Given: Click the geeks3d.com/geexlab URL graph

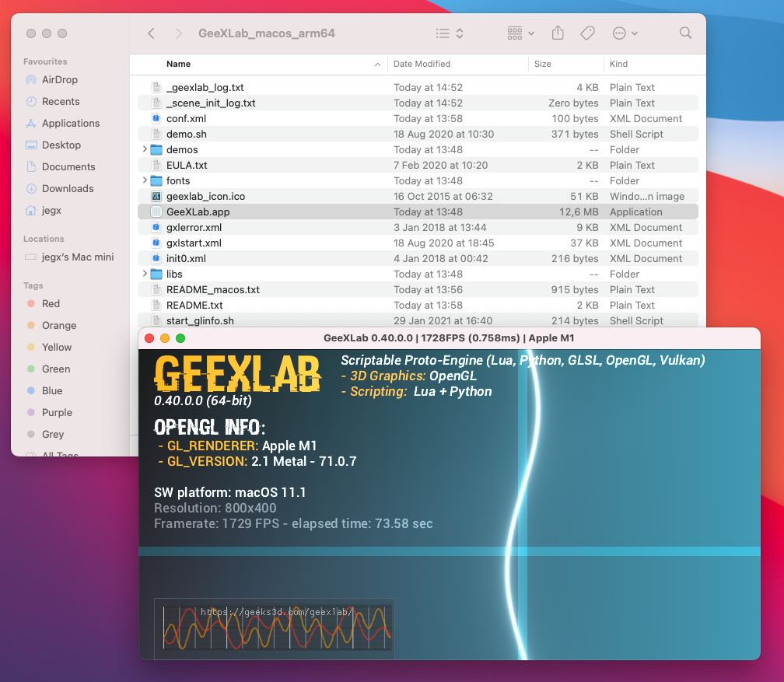Looking at the screenshot, I should click(x=274, y=628).
